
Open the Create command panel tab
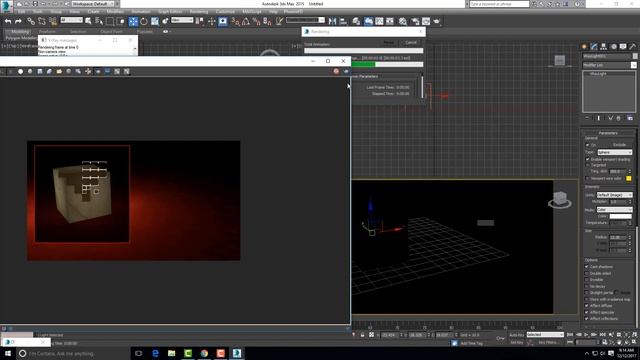(x=584, y=47)
